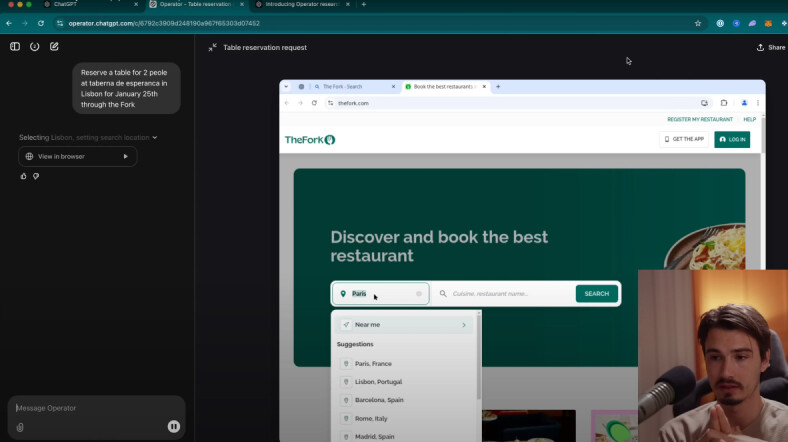Close The Fork - Search inner tab
This screenshot has width=788, height=442.
pos(393,86)
